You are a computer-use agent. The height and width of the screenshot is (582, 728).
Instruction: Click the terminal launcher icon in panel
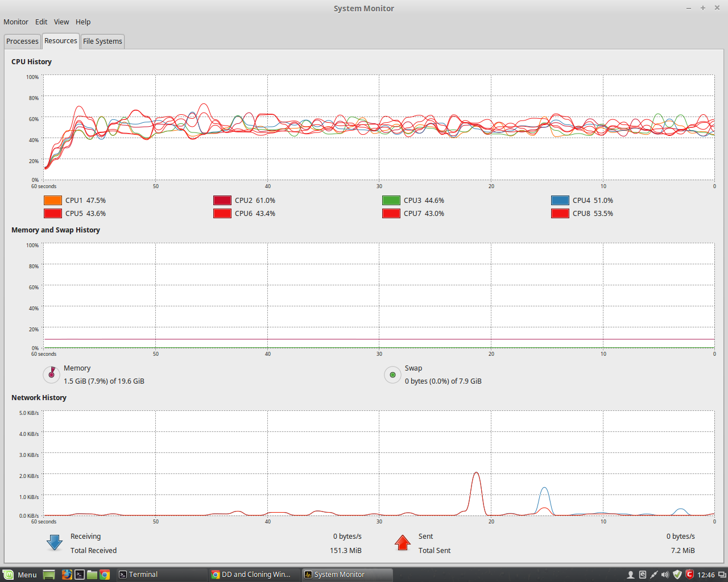tap(80, 575)
